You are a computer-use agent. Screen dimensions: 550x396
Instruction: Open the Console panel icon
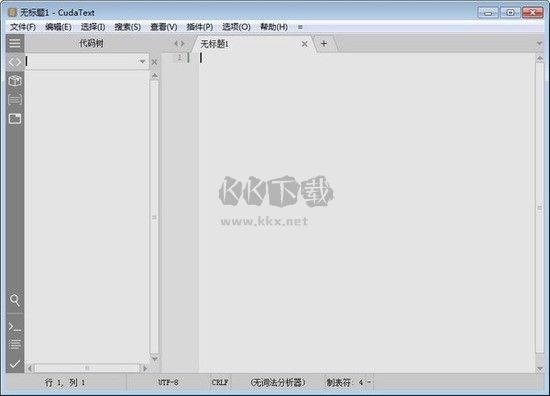click(x=15, y=327)
